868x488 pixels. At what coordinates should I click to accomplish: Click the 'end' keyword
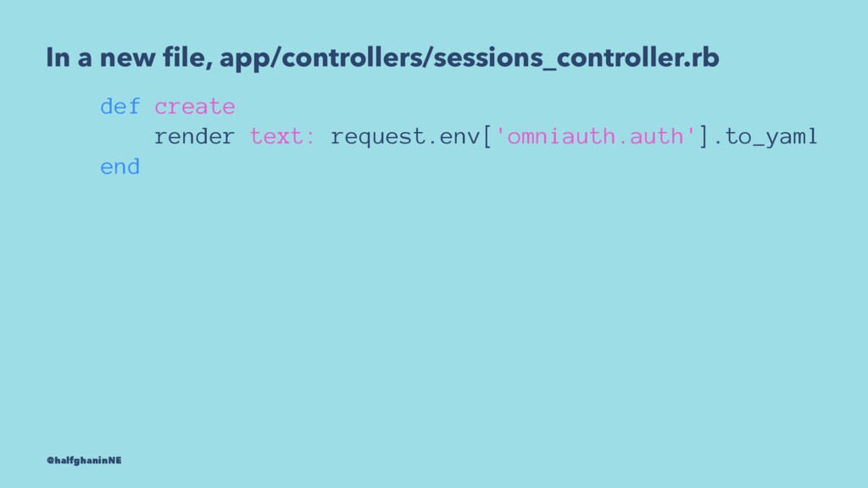pos(120,167)
